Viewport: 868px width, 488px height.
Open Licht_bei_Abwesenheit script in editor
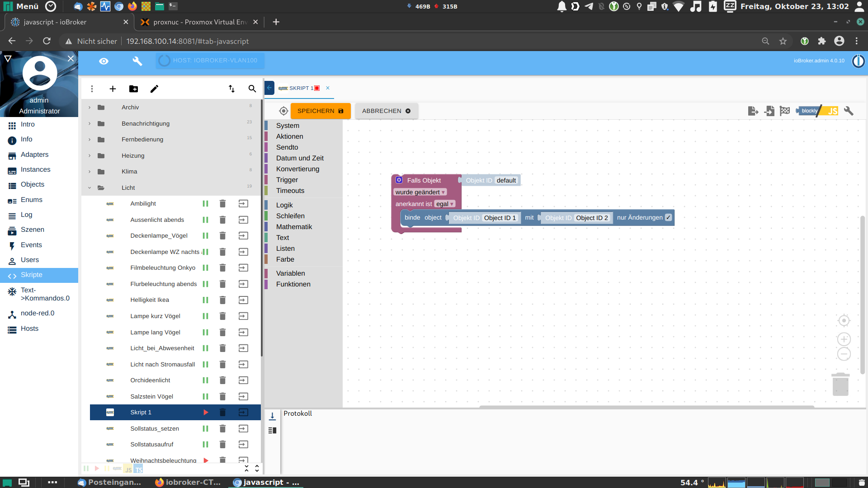pos(243,348)
